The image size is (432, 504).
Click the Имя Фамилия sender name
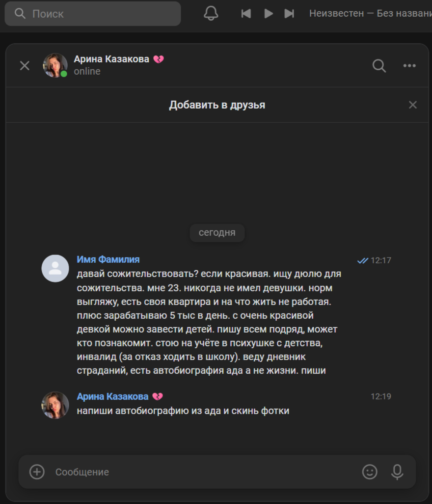tap(108, 259)
